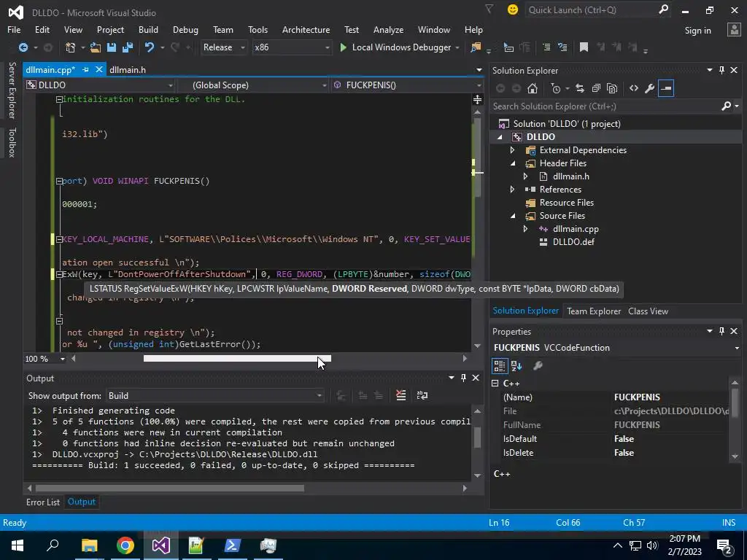Click Pending Changes Filter clock icon

point(556,88)
